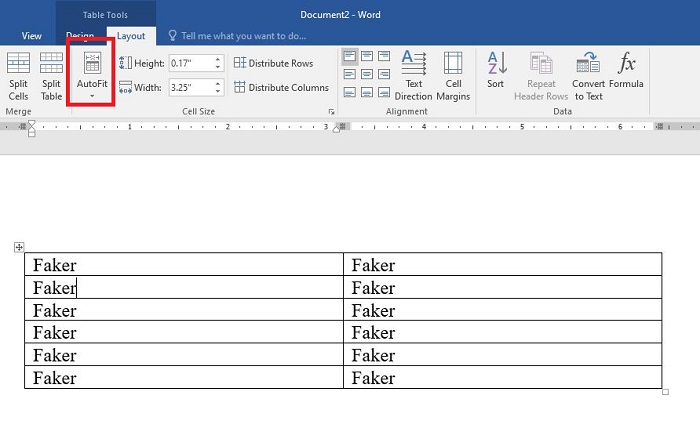Image resolution: width=700 pixels, height=439 pixels.
Task: Click Distribute Columns button
Action: click(280, 87)
